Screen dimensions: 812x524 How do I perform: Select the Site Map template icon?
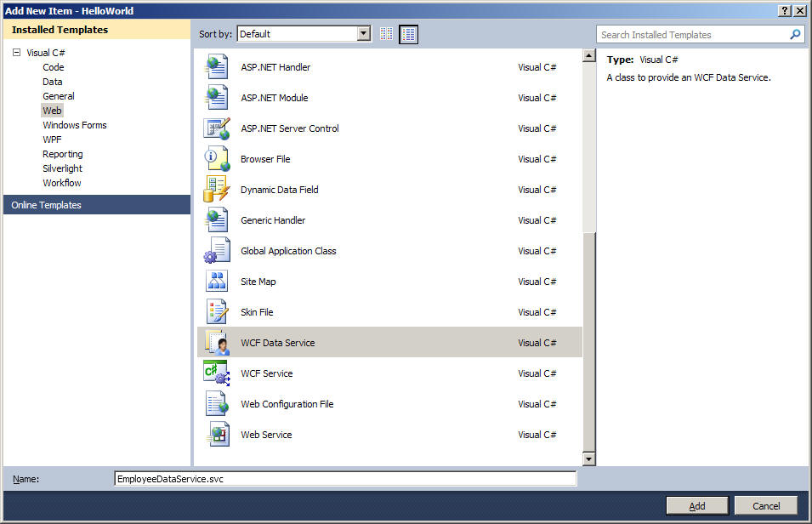click(217, 281)
